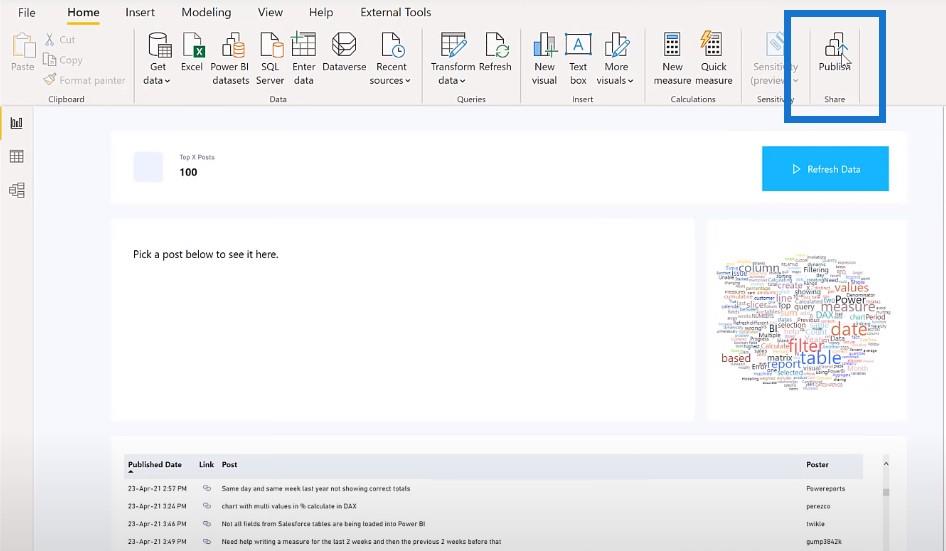The image size is (946, 551).
Task: Switch to the Insert tab
Action: point(140,12)
